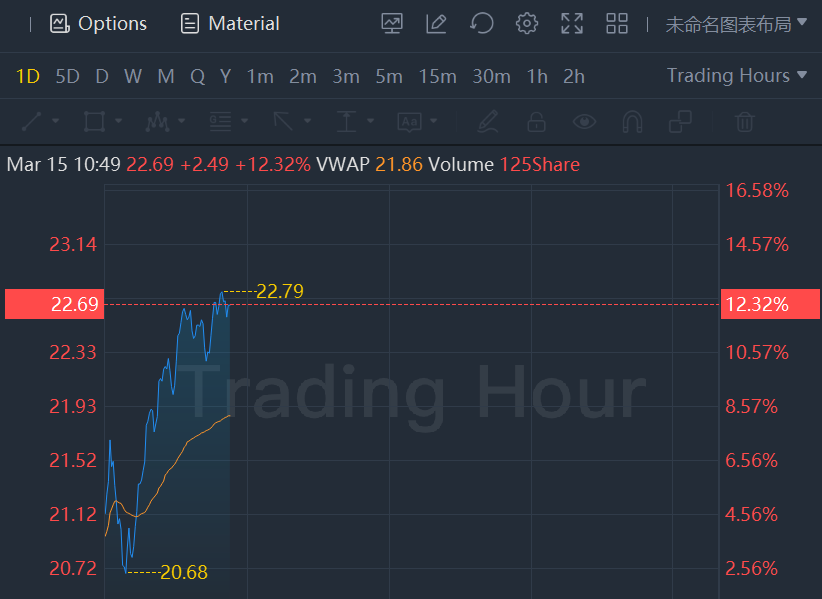
Task: Delete drawings with the trash icon
Action: click(x=744, y=122)
